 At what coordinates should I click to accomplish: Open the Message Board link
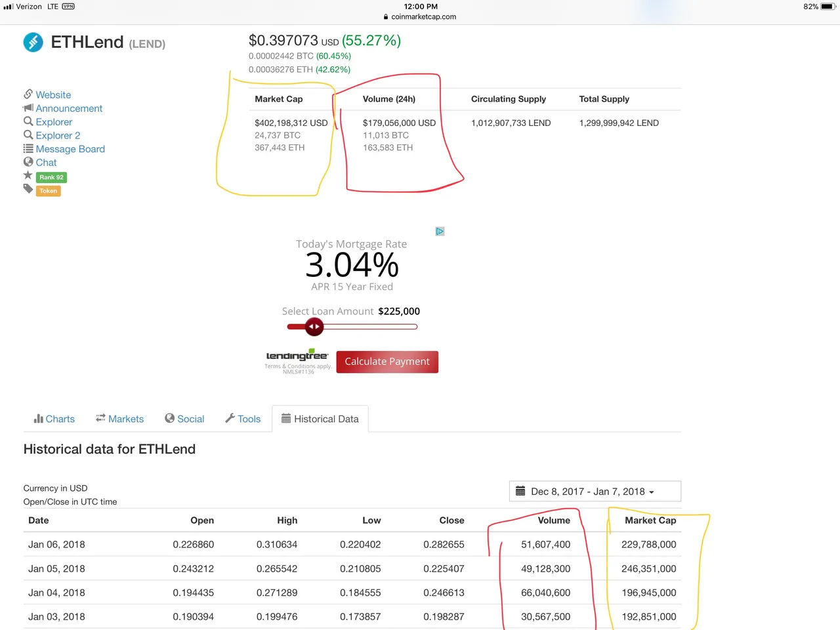pos(70,149)
